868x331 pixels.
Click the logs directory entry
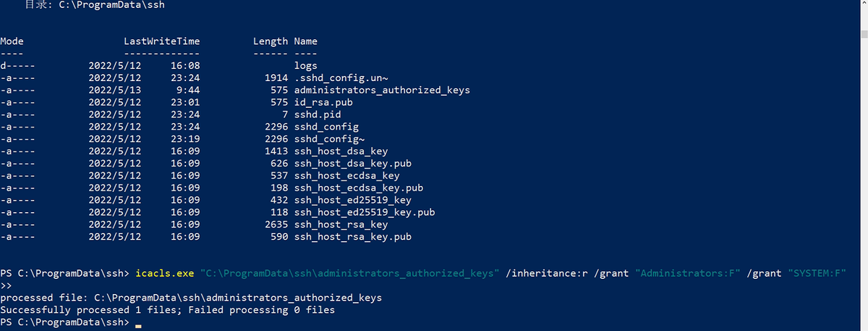(306, 66)
